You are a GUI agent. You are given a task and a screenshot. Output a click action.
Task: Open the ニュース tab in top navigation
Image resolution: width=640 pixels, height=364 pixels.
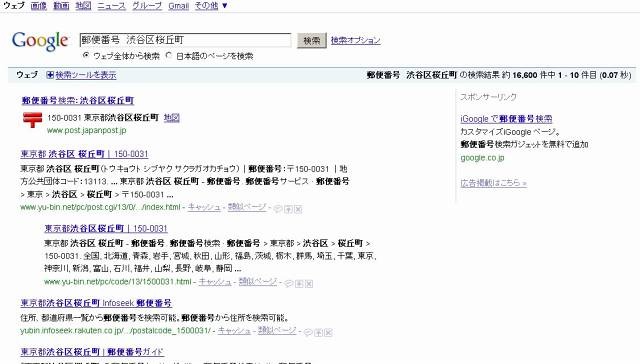111,6
